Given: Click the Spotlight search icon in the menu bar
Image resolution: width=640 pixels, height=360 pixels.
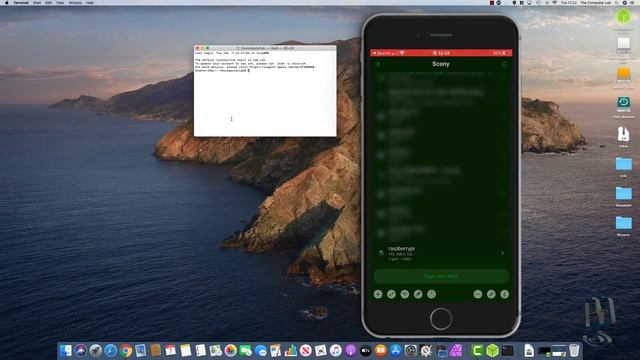Looking at the screenshot, I should tap(617, 2).
